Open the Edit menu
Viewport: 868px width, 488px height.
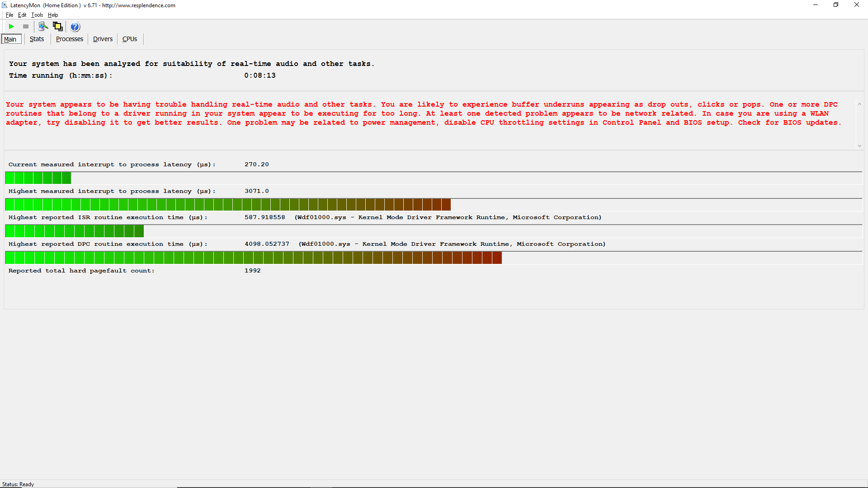[x=22, y=15]
